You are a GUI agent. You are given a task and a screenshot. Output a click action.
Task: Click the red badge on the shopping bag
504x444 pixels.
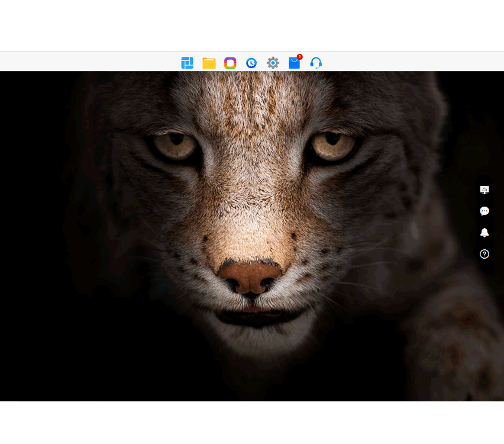click(300, 57)
